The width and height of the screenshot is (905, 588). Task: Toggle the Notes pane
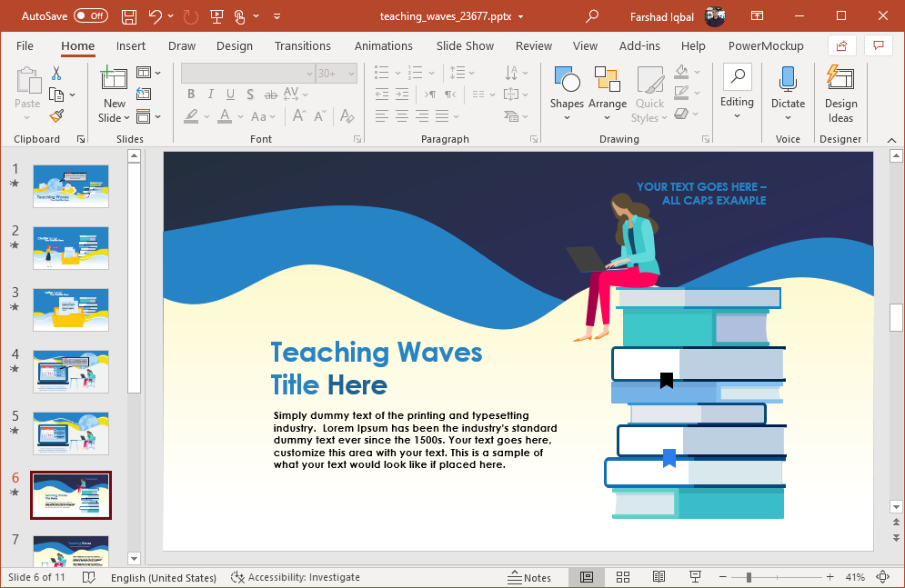530,577
